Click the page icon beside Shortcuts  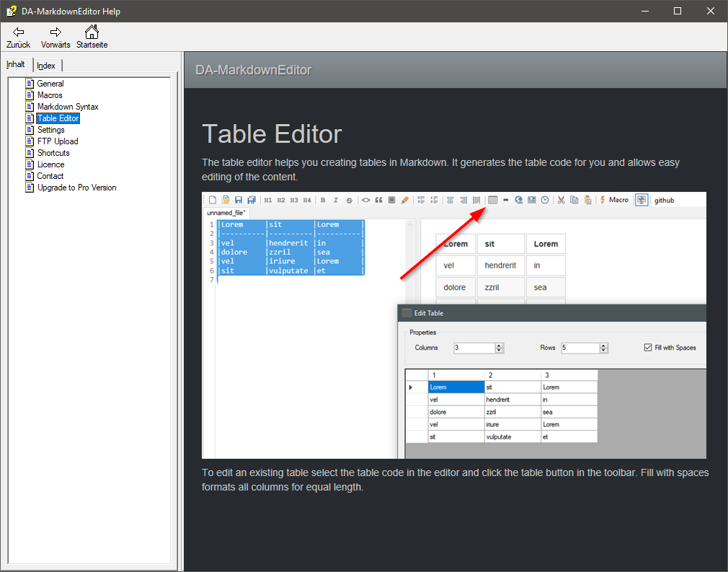(x=30, y=153)
